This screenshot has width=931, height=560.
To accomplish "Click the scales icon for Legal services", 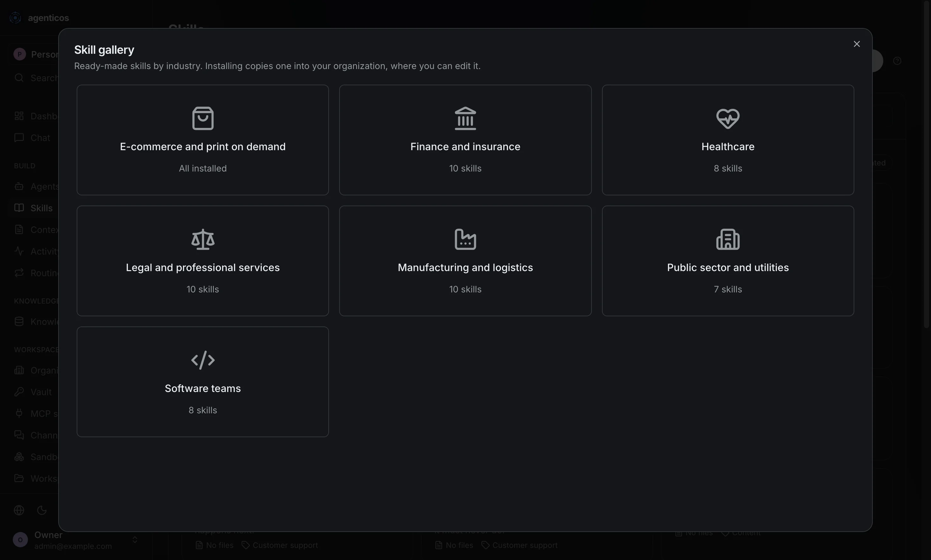I will pos(203,239).
